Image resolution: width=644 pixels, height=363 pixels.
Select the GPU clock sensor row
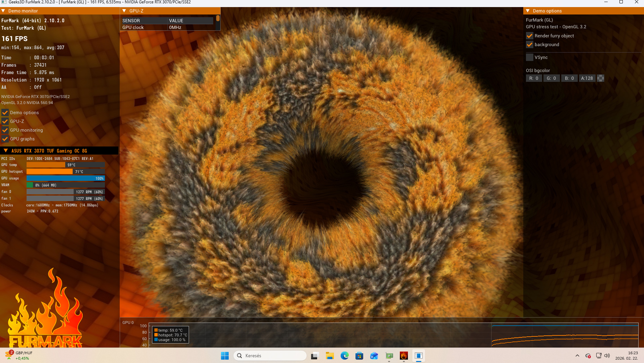(167, 27)
